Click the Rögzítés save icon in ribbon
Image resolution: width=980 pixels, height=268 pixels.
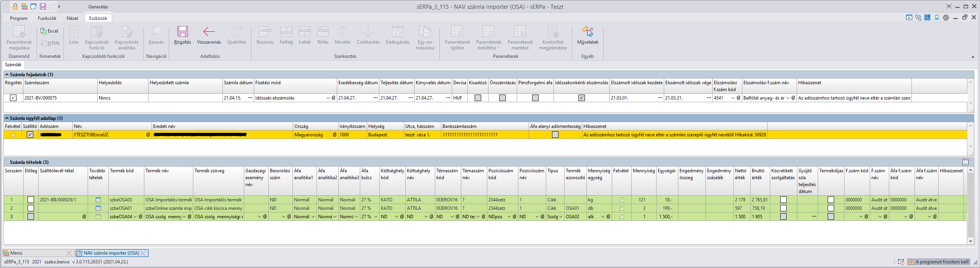[x=182, y=32]
